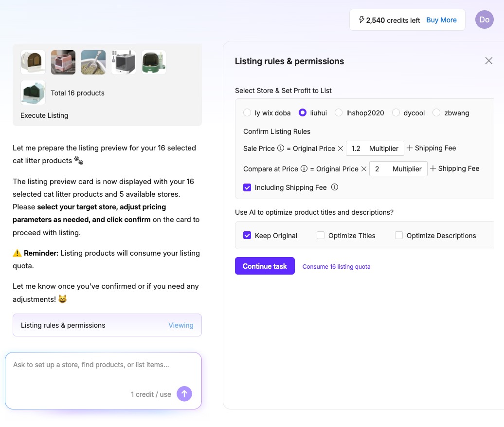504x427 pixels.
Task: Click the Viewing status label
Action: (181, 325)
